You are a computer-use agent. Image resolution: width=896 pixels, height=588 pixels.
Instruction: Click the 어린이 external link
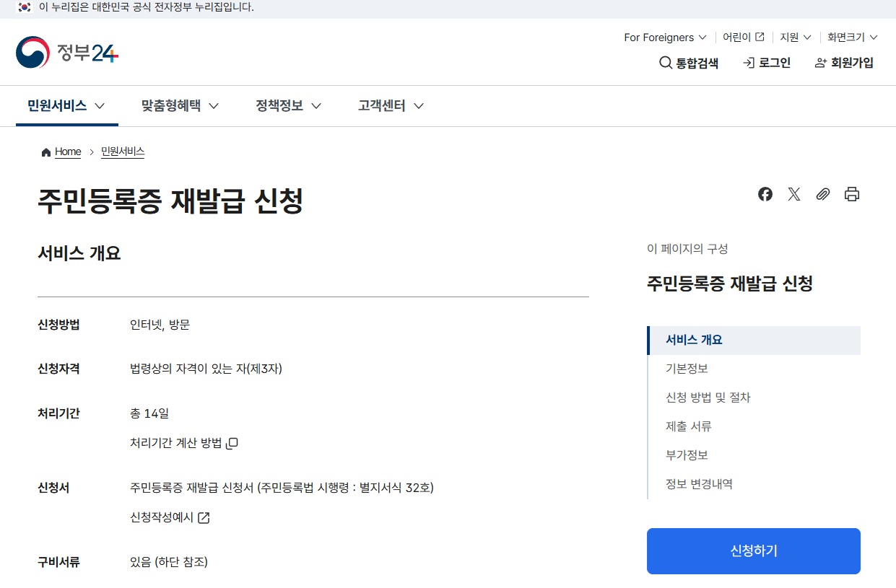click(741, 37)
